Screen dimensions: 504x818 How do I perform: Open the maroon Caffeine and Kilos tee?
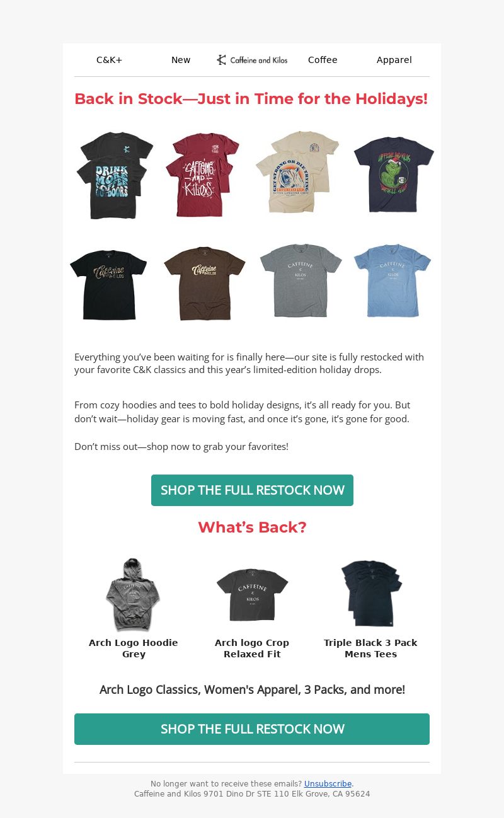click(202, 175)
